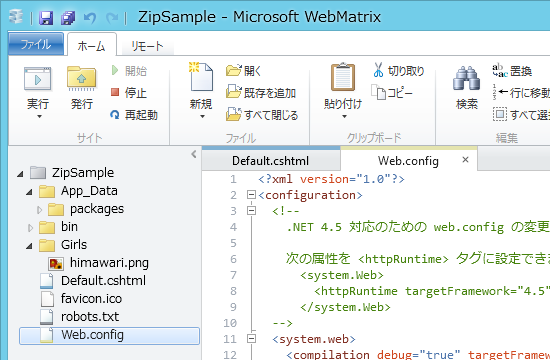Collapse the App_Data folder node
Image resolution: width=550 pixels, height=360 pixels.
point(29,192)
